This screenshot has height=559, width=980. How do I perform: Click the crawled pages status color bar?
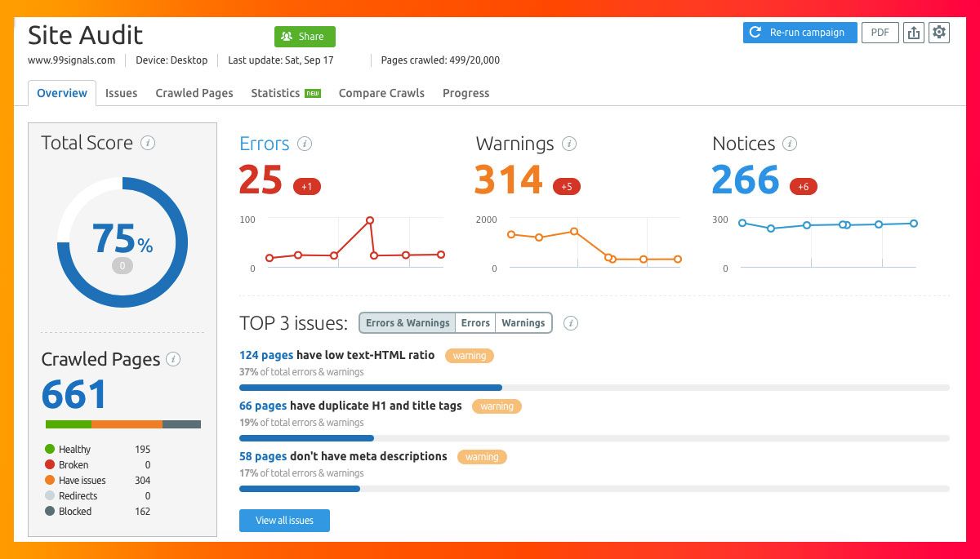point(123,424)
